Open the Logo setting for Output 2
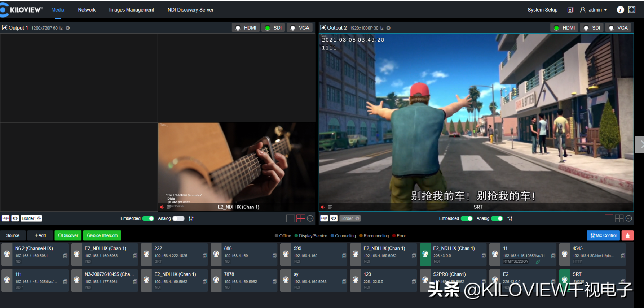This screenshot has height=308, width=644. point(324,218)
